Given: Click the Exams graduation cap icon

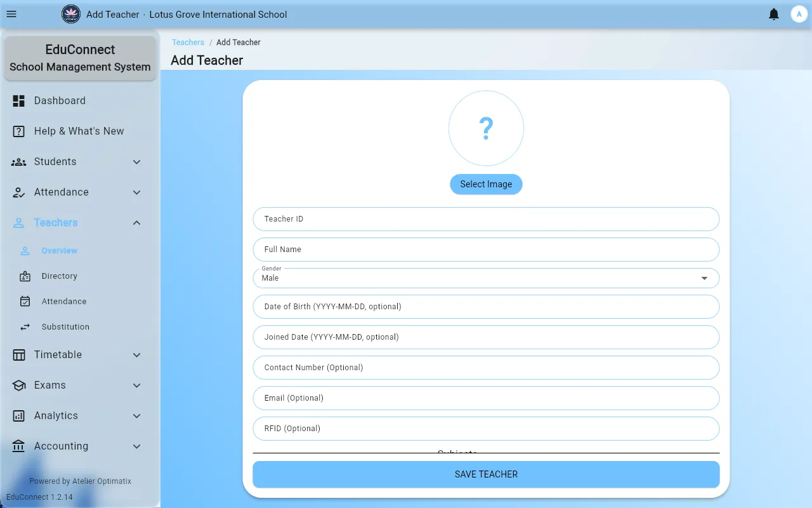Looking at the screenshot, I should pyautogui.click(x=19, y=385).
